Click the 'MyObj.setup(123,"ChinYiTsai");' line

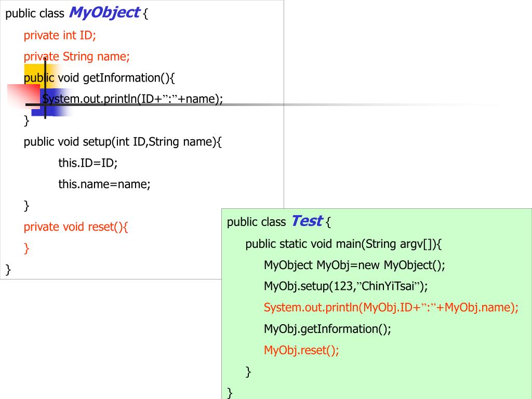(x=345, y=286)
